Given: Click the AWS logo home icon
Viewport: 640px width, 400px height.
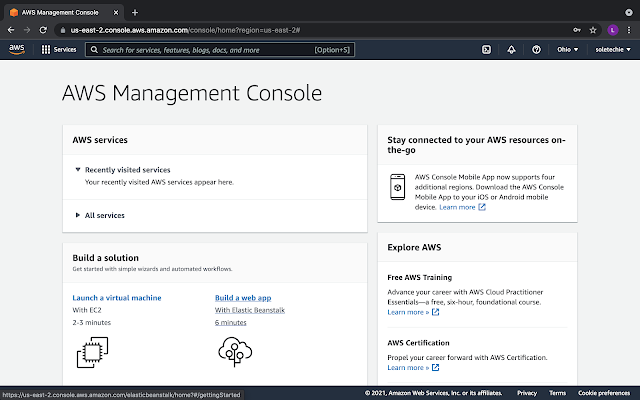Looking at the screenshot, I should click(17, 49).
